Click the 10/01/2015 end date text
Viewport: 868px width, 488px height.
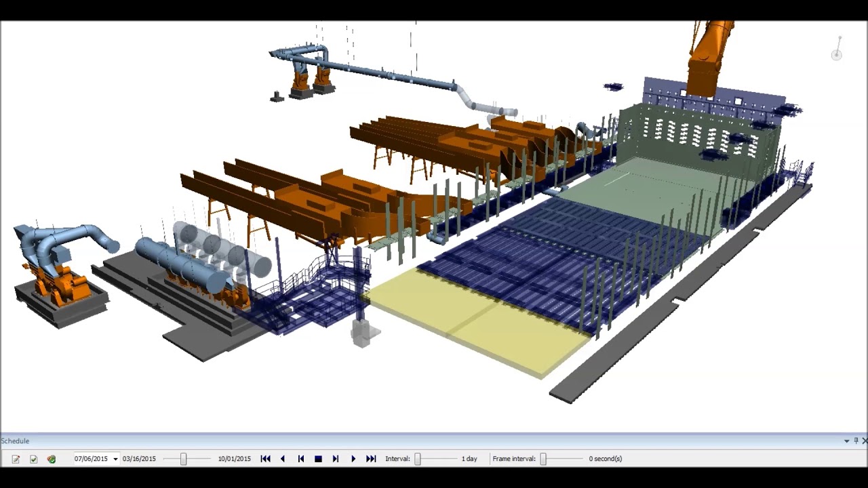(x=235, y=459)
